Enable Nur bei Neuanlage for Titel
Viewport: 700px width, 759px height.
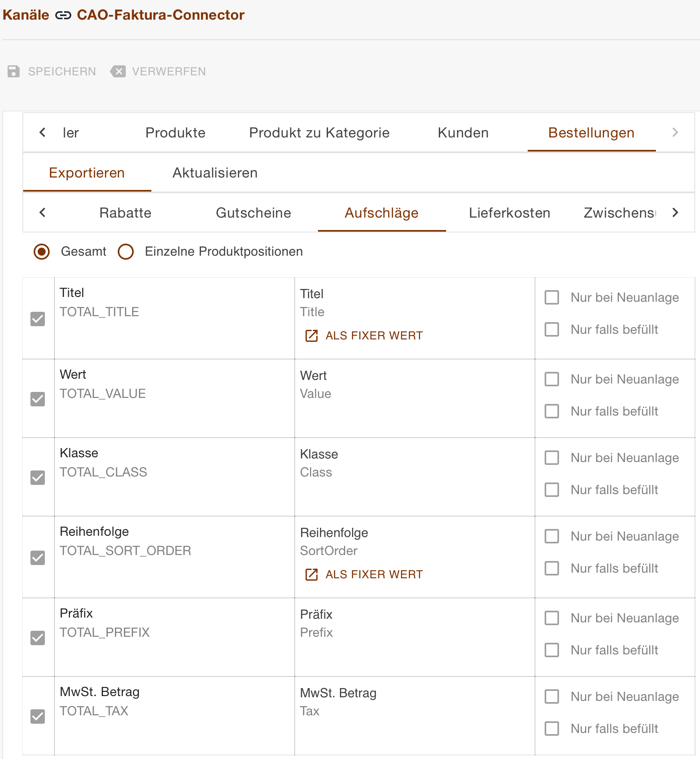(551, 297)
